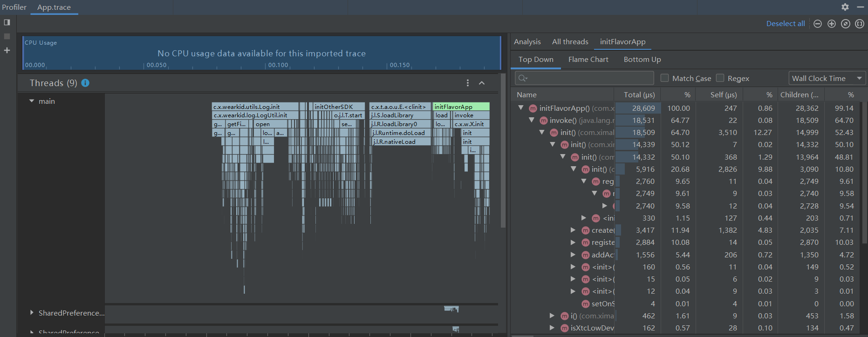This screenshot has height=337, width=868.
Task: Start a new session with plus icon
Action: pos(7,50)
